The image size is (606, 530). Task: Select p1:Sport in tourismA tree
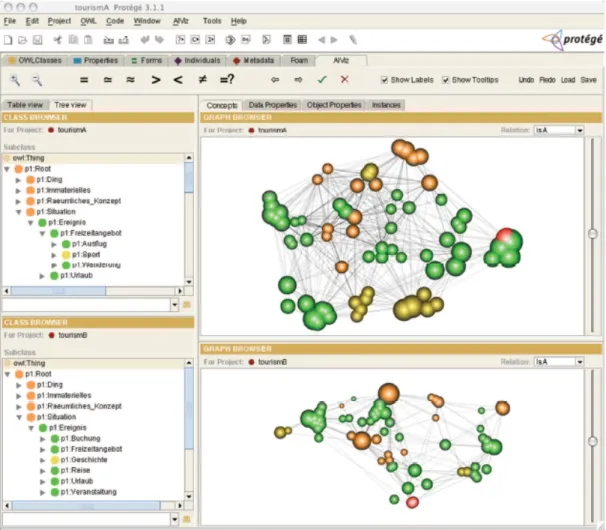tap(86, 255)
